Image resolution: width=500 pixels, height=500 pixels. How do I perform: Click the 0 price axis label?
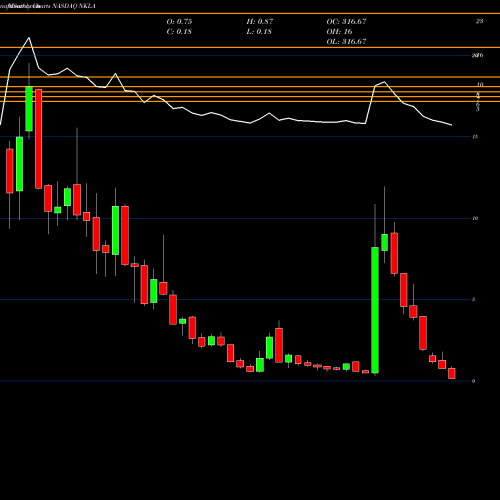tap(473, 381)
